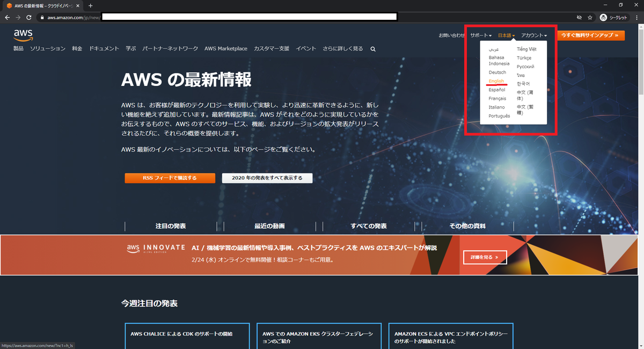Click 2020 年の発表をすべて表示する button
Viewport: 644px width, 349px height.
pos(267,178)
